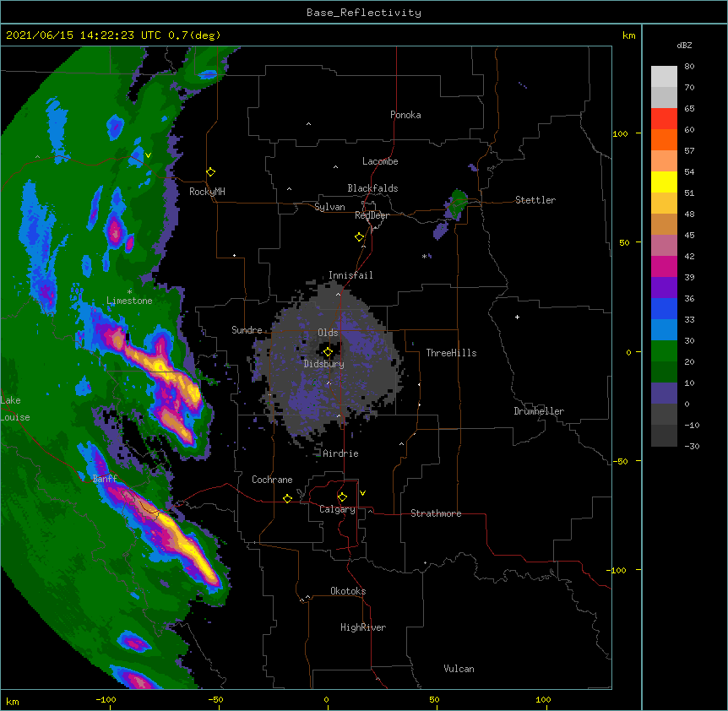Click the white plus marker north of Drumheller
Image resolution: width=728 pixels, height=711 pixels.
point(517,317)
